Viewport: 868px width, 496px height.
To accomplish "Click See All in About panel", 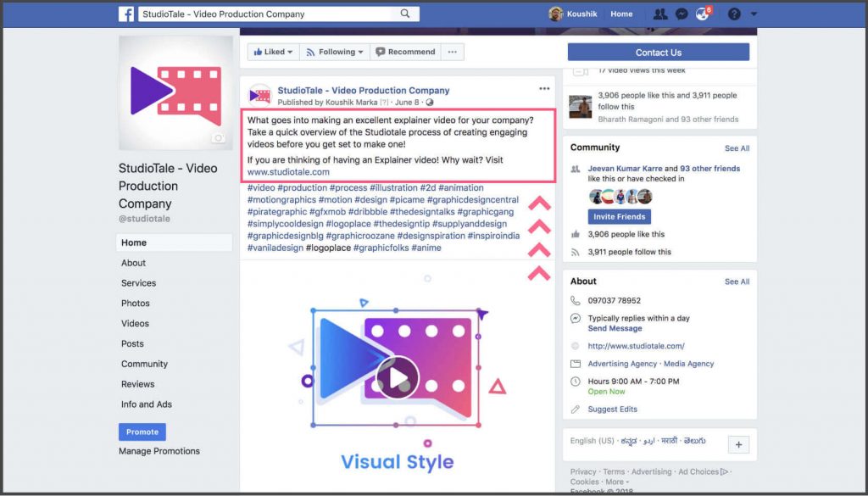I will click(x=737, y=281).
